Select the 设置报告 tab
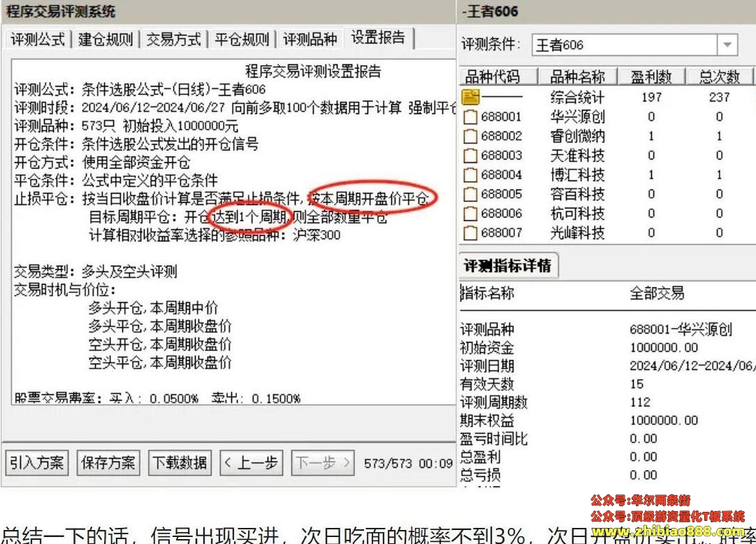The image size is (756, 544). (x=379, y=38)
